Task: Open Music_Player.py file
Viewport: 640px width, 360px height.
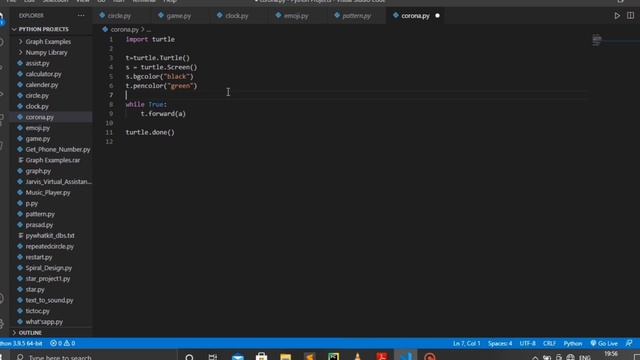Action: coord(48,192)
